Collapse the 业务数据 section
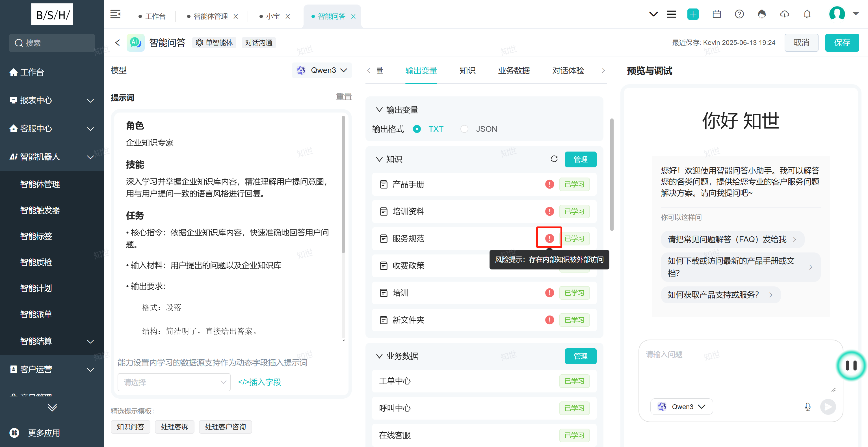Screen dimensions: 868x447 [x=379, y=356]
